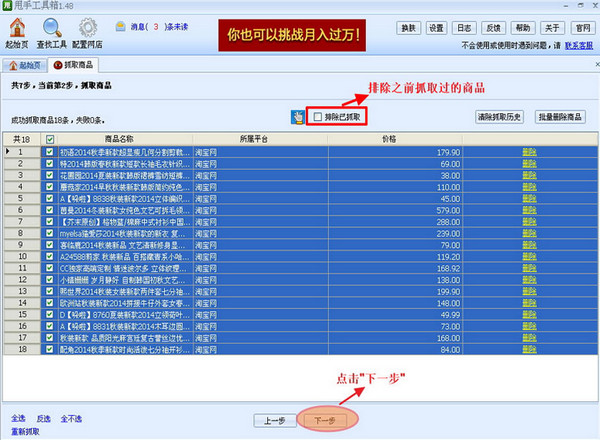Click the 下一步 next step button

325,420
